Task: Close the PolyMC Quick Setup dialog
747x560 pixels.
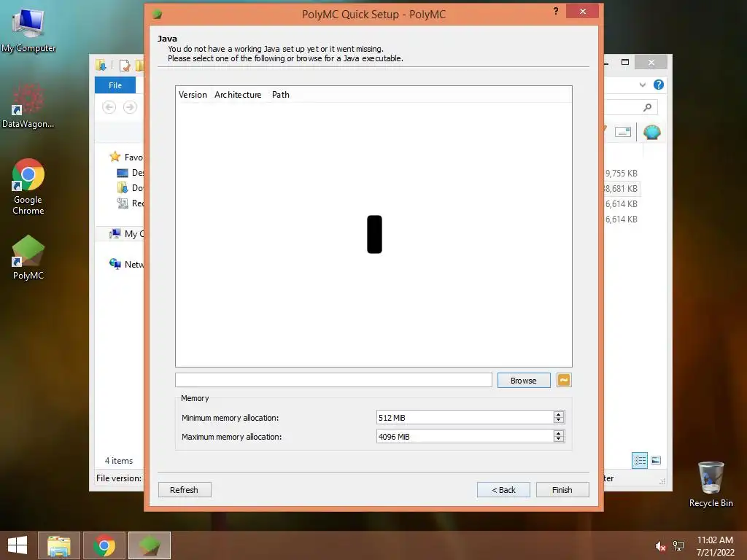Action: coord(583,12)
